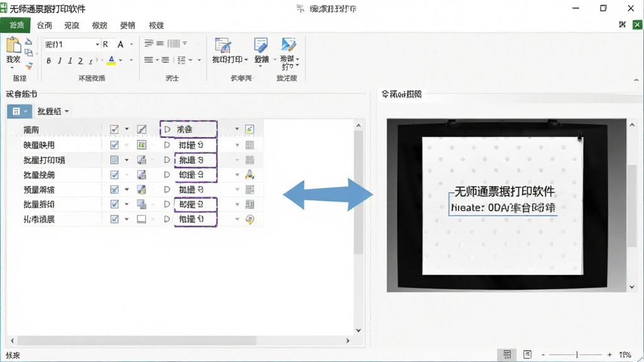Open the blue grid view dropdown button above the list
Viewport: 644px width, 362px height.
[19, 111]
